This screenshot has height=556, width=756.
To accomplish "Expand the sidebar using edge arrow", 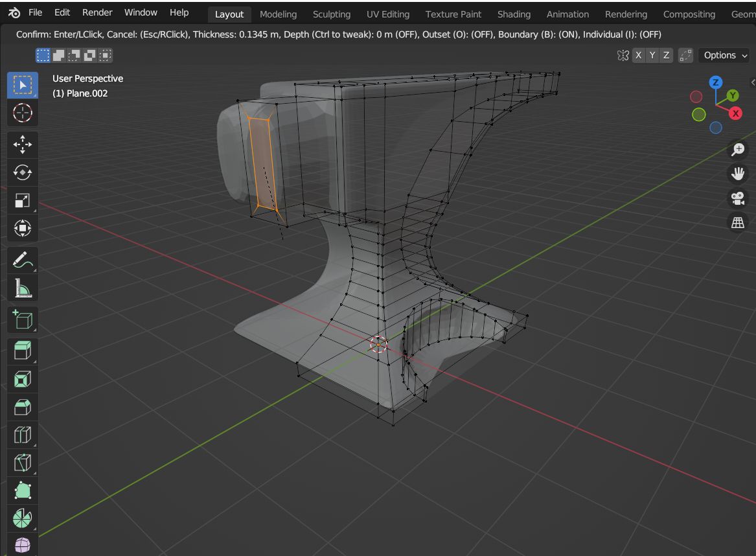I will pyautogui.click(x=753, y=82).
